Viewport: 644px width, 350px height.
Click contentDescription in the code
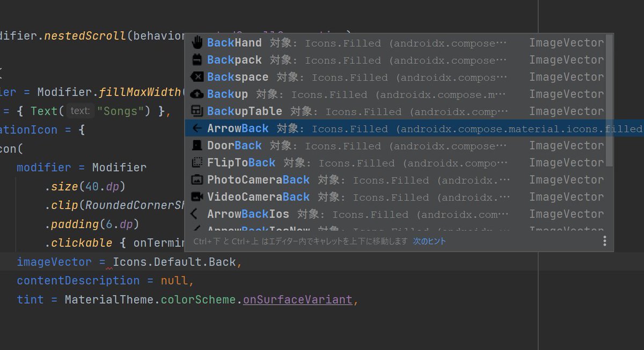click(x=78, y=281)
